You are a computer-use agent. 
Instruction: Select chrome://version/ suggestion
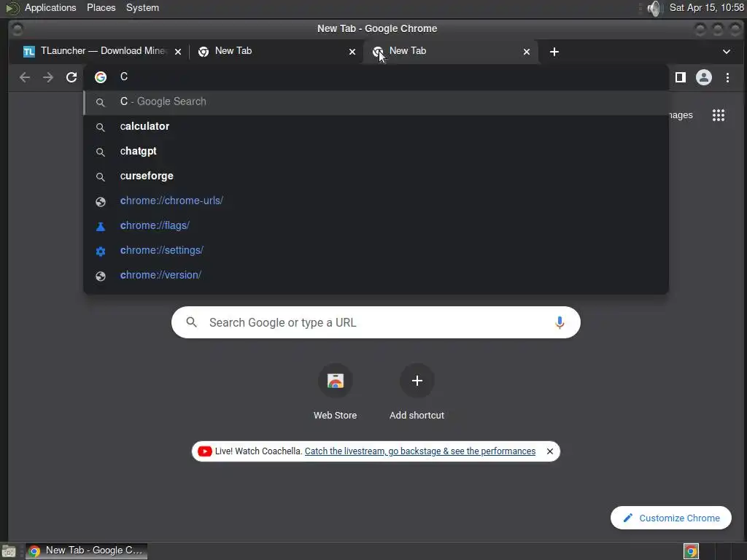[x=376, y=275]
